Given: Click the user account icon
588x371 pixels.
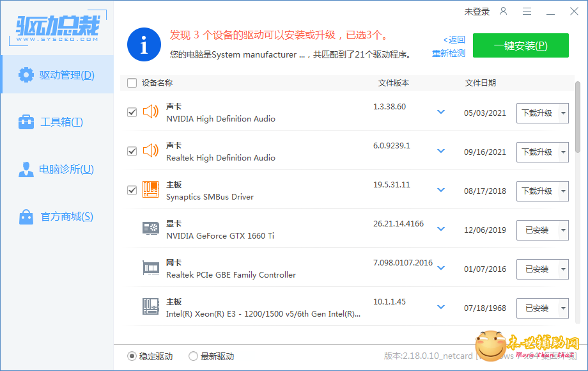Looking at the screenshot, I should [503, 12].
